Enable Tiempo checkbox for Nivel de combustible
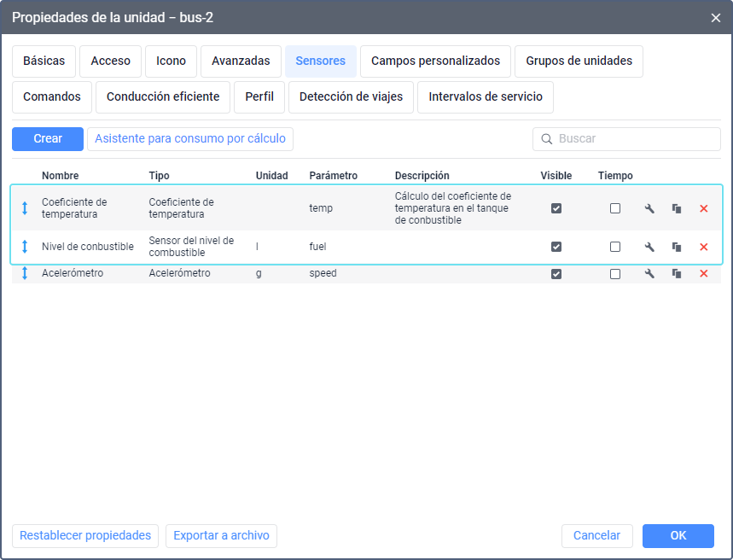The image size is (733, 560). pos(615,247)
